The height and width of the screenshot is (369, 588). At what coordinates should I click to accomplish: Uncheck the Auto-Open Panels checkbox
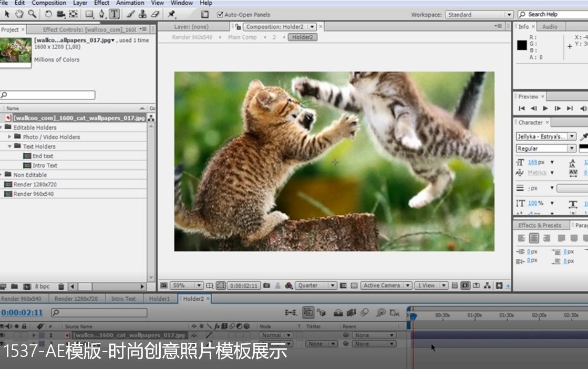click(x=220, y=15)
